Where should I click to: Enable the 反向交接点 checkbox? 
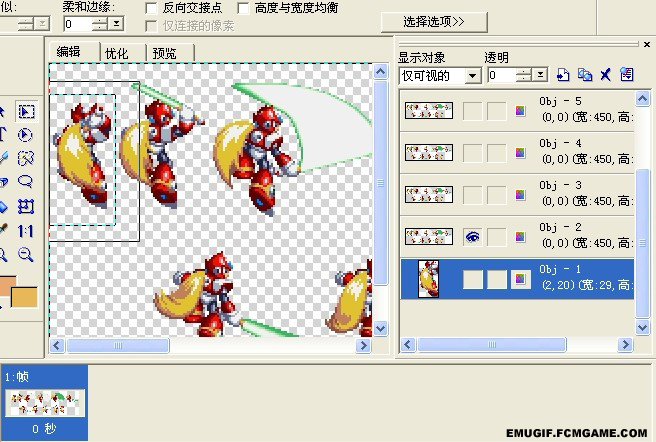151,8
